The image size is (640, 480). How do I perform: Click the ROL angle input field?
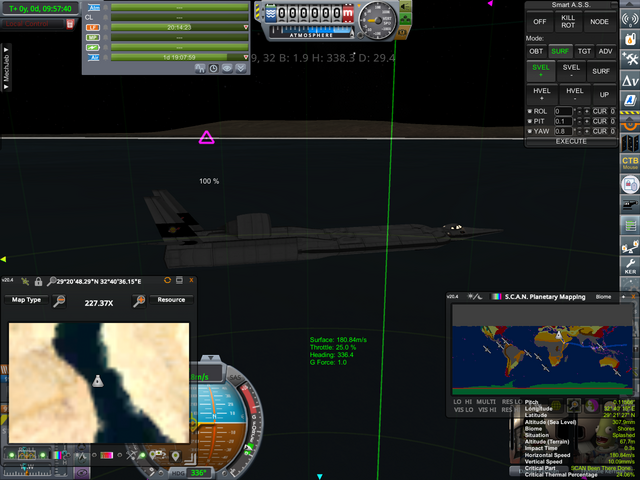(563, 111)
